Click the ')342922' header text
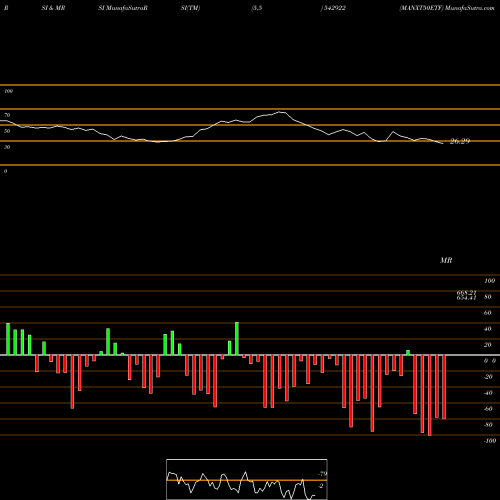 tap(333, 8)
